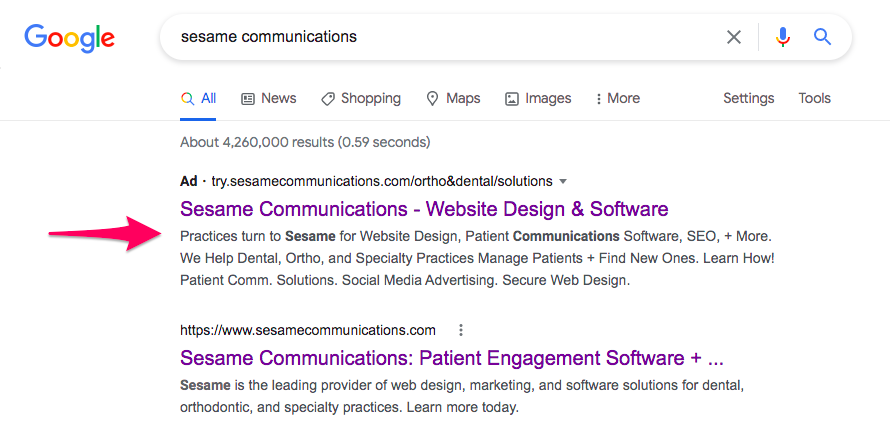This screenshot has width=890, height=423.
Task: Open Sesame Communications Patient Engagement Software result
Action: point(451,358)
